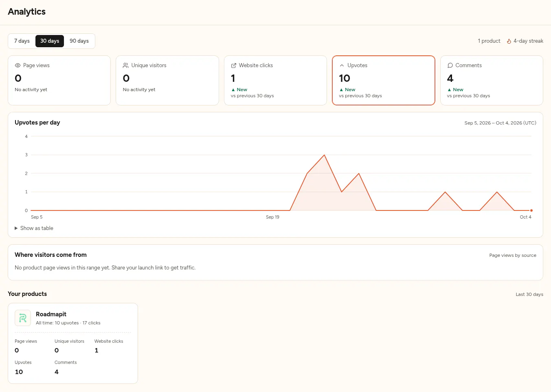Switch to the 90 days range

79,41
